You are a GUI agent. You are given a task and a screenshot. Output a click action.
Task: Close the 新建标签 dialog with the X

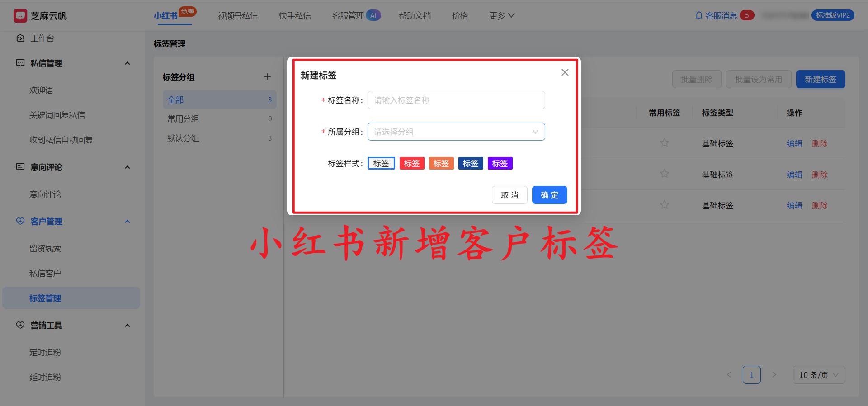click(565, 72)
